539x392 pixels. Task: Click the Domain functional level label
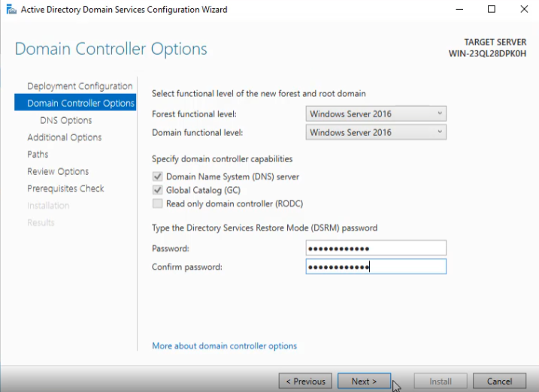197,132
